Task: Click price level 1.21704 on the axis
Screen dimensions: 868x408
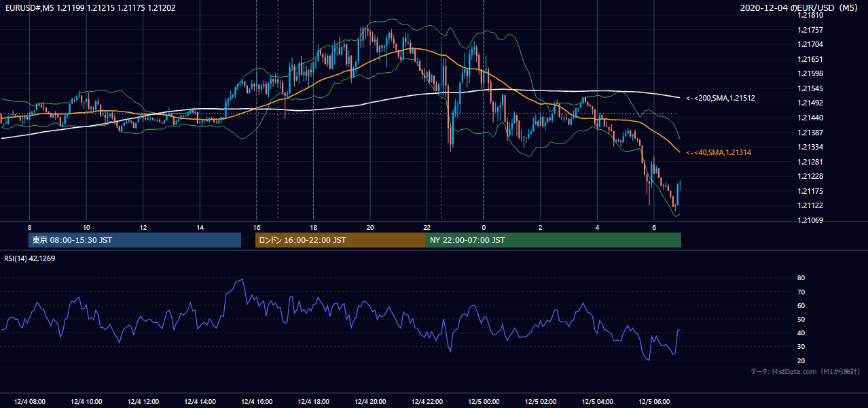Action: [x=810, y=44]
